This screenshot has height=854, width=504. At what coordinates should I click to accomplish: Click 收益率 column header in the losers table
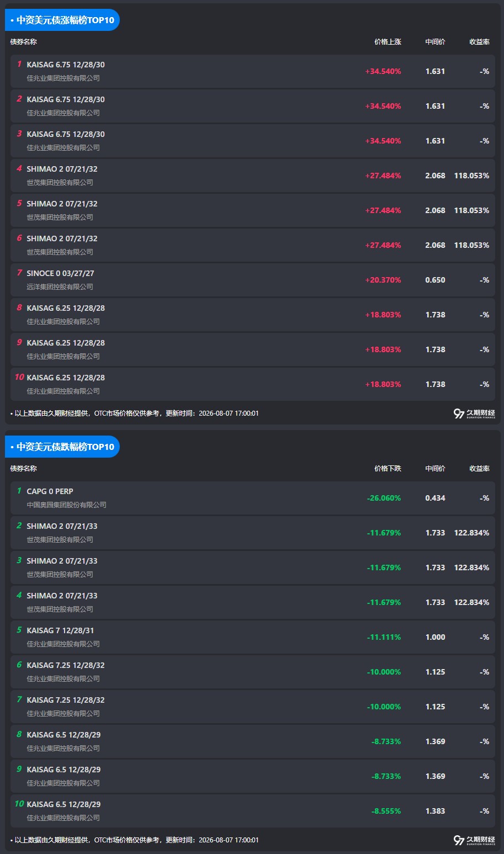[x=479, y=469]
